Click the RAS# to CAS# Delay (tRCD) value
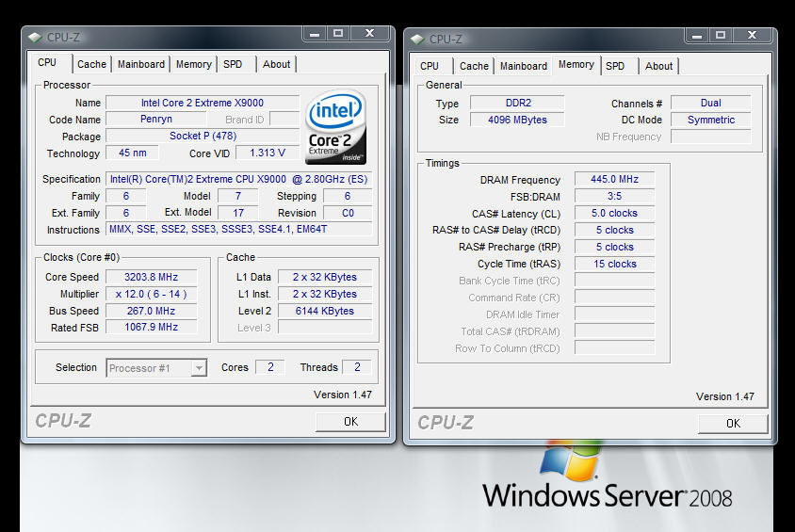This screenshot has height=532, width=795. click(614, 230)
